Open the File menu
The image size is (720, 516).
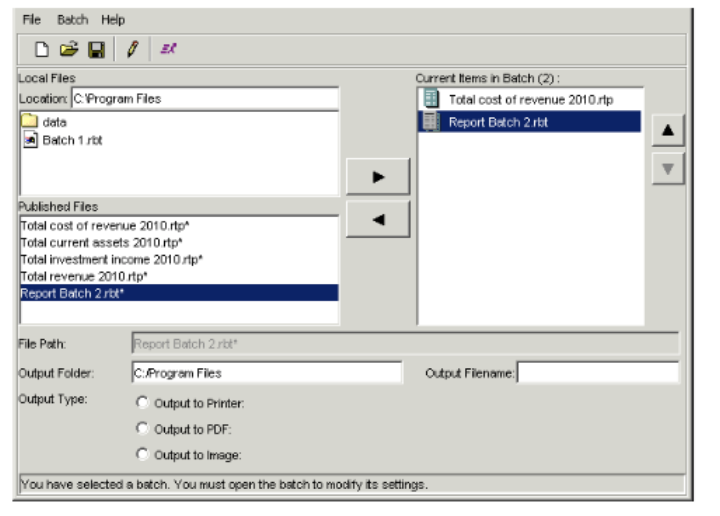pyautogui.click(x=31, y=19)
